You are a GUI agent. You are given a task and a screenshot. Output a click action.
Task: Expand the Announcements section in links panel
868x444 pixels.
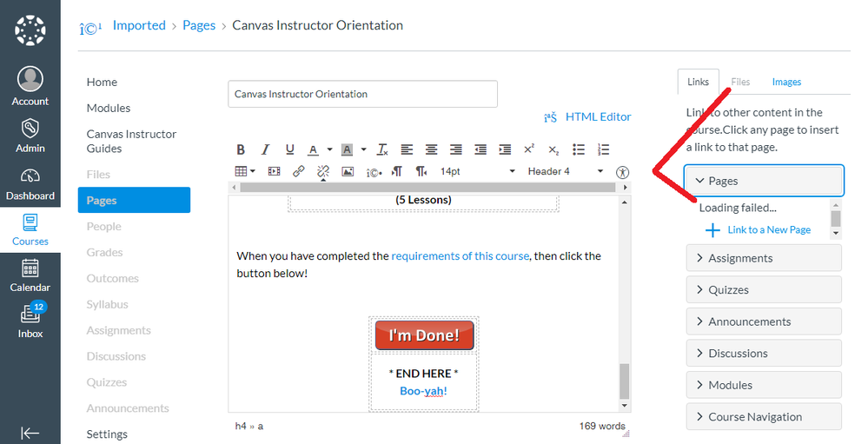764,321
